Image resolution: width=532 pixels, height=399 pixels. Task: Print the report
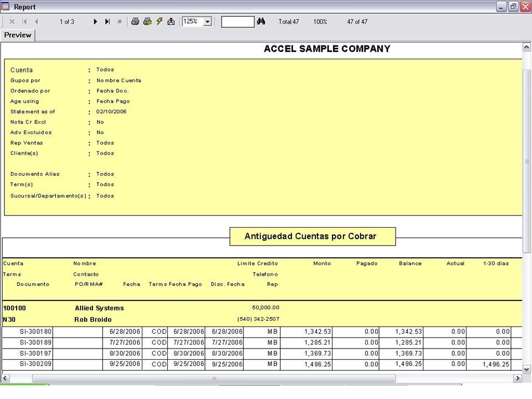coord(135,22)
